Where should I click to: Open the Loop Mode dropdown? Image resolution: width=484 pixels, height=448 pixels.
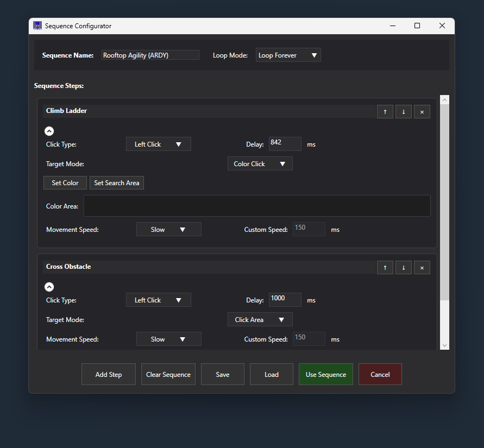pyautogui.click(x=288, y=55)
